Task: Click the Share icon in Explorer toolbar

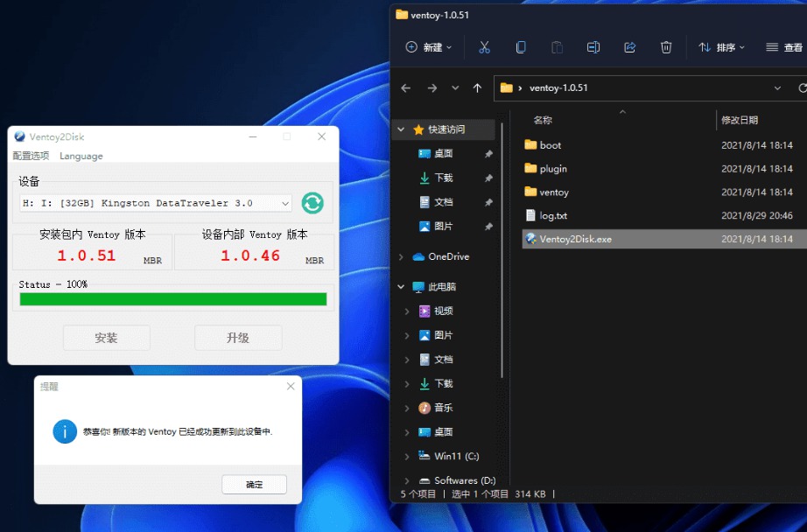Action: [630, 47]
